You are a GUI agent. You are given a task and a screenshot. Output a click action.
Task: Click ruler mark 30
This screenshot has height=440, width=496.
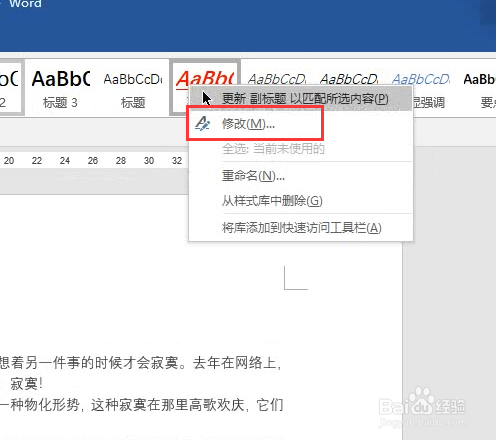(149, 161)
